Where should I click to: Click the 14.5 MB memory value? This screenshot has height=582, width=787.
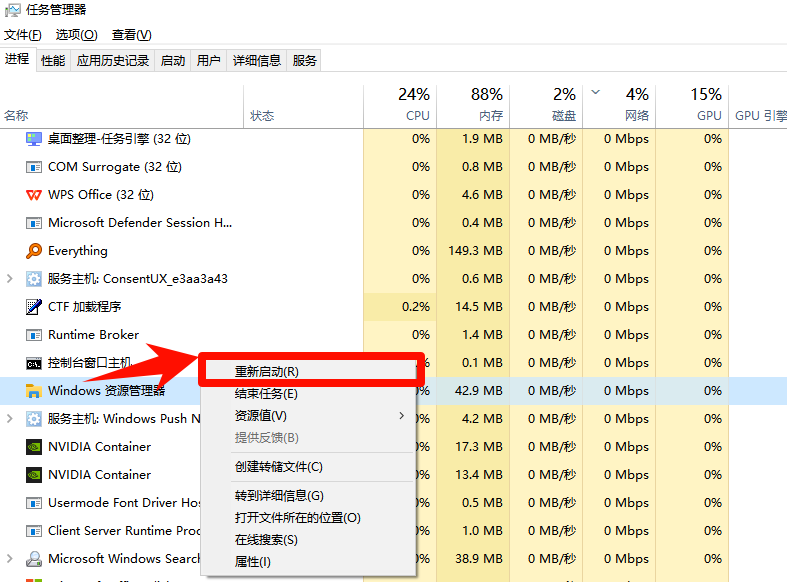tap(479, 307)
